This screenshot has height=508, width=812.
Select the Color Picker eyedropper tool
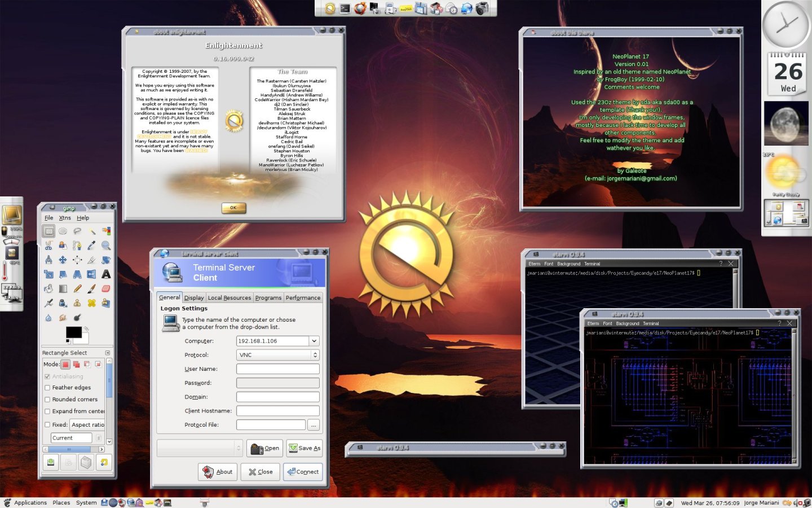(x=91, y=246)
